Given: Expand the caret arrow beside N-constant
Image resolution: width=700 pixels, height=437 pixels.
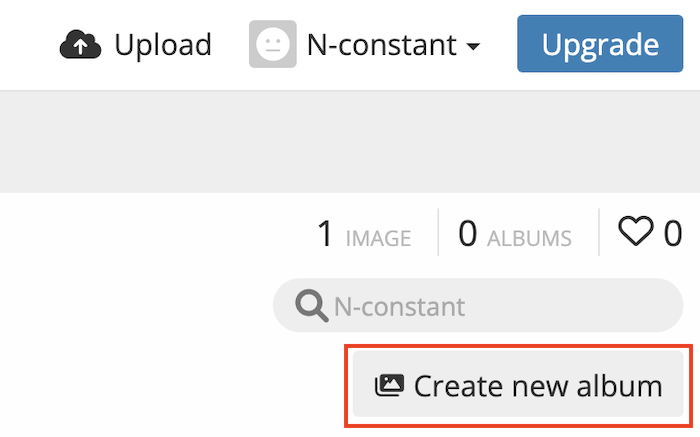Looking at the screenshot, I should (474, 47).
